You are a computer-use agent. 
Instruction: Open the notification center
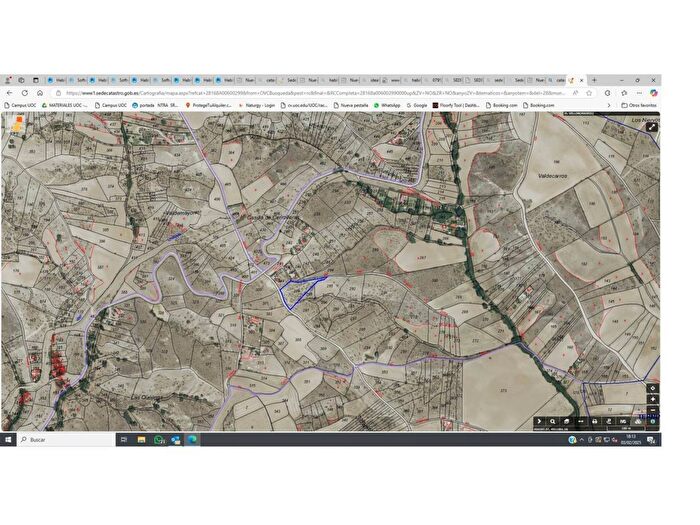[x=651, y=440]
